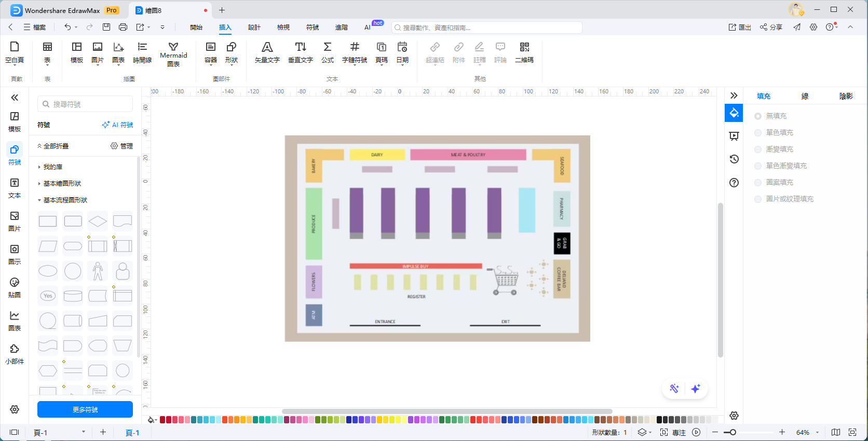
Task: Choose the 單色填充 solid fill option
Action: pos(758,133)
